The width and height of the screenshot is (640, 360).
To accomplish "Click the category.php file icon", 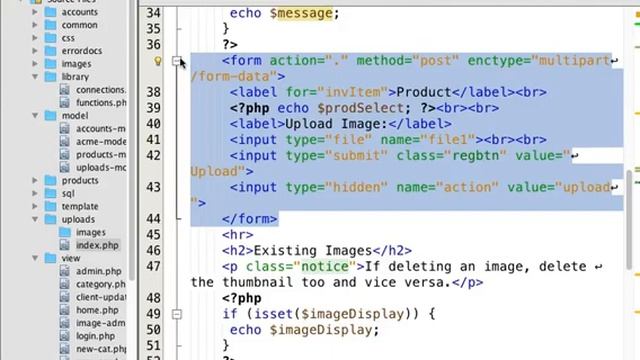I will [x=64, y=284].
